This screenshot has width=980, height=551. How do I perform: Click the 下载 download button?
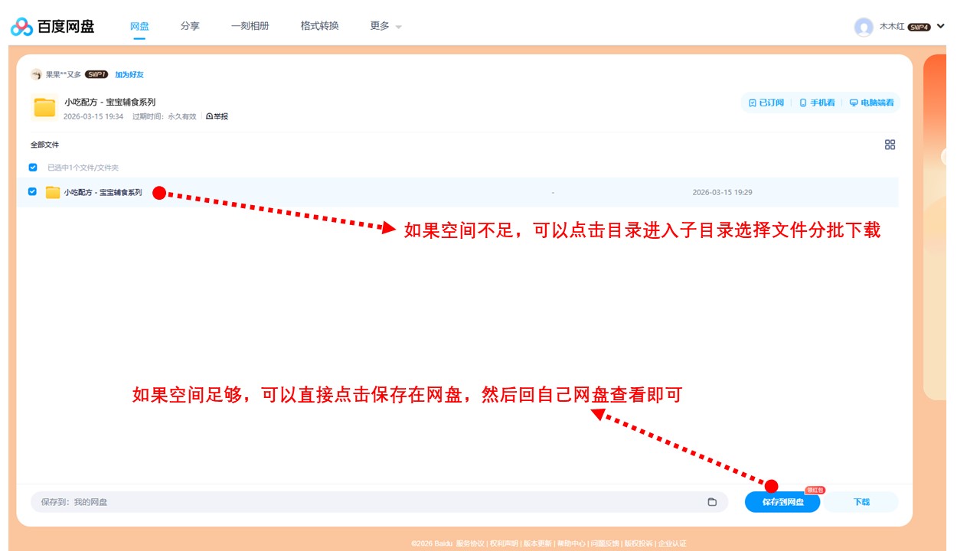point(861,502)
